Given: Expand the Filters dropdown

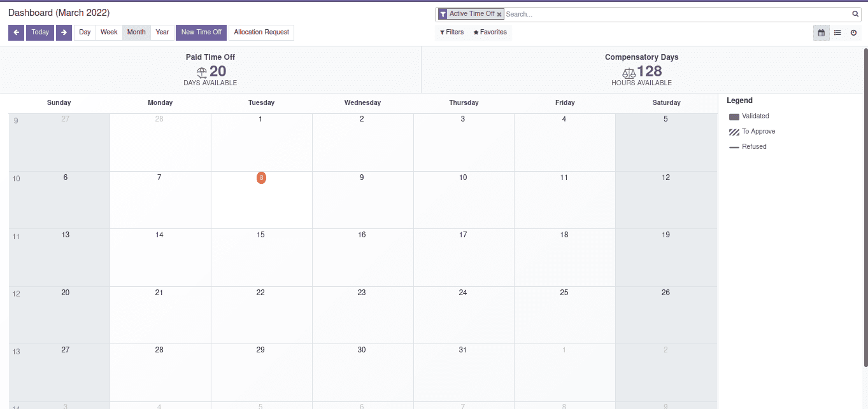Looking at the screenshot, I should pyautogui.click(x=452, y=32).
